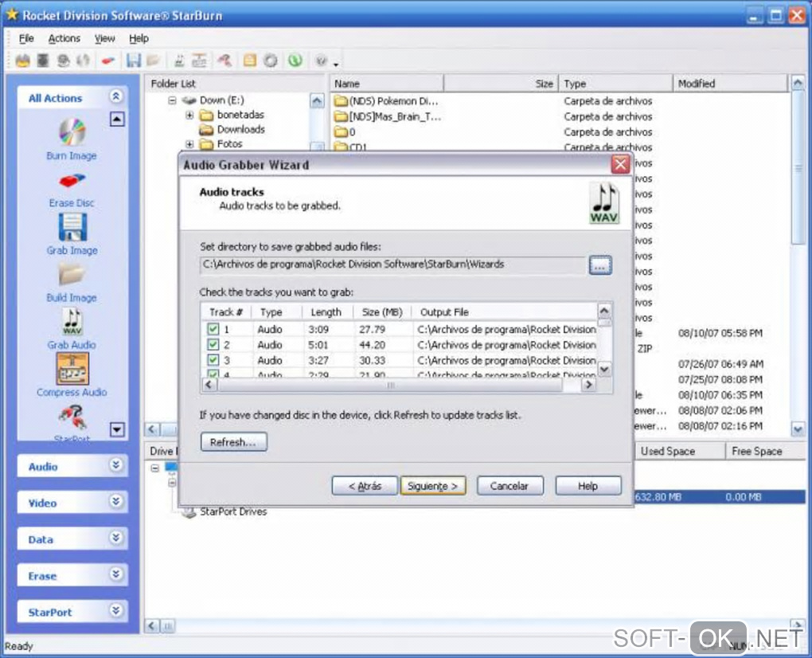
Task: Sort file list by Type column
Action: (615, 84)
